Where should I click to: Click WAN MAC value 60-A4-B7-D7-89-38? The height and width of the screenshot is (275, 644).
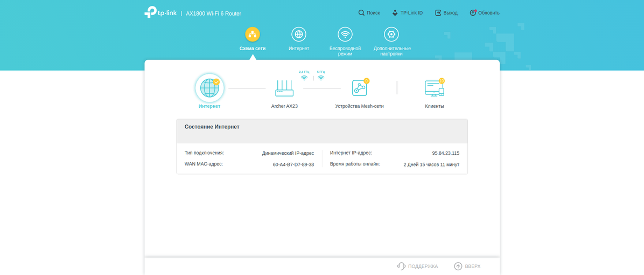293,164
